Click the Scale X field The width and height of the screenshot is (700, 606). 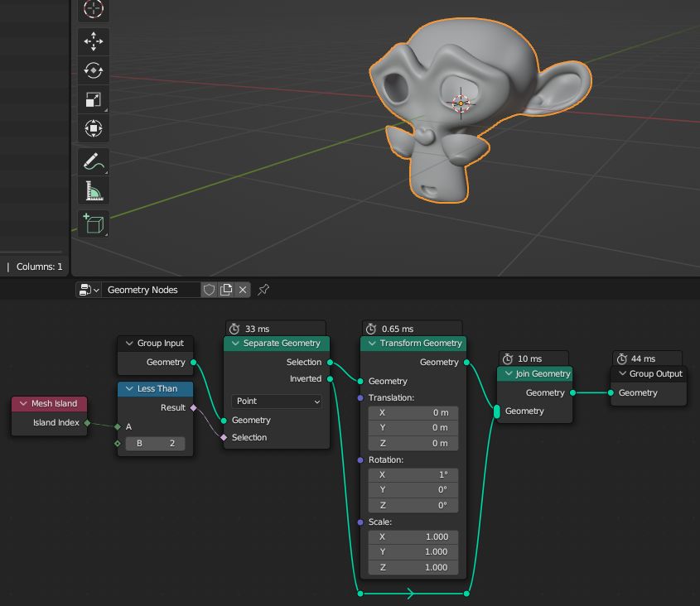pyautogui.click(x=413, y=536)
